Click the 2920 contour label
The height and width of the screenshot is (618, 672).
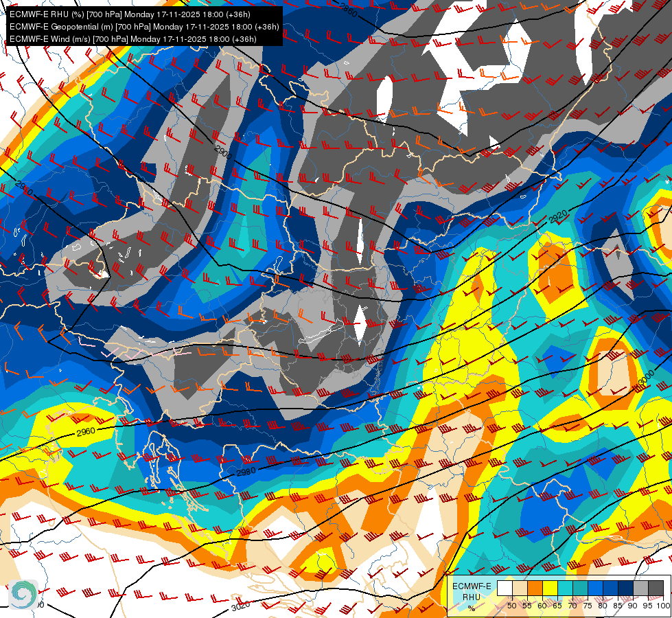coord(558,216)
